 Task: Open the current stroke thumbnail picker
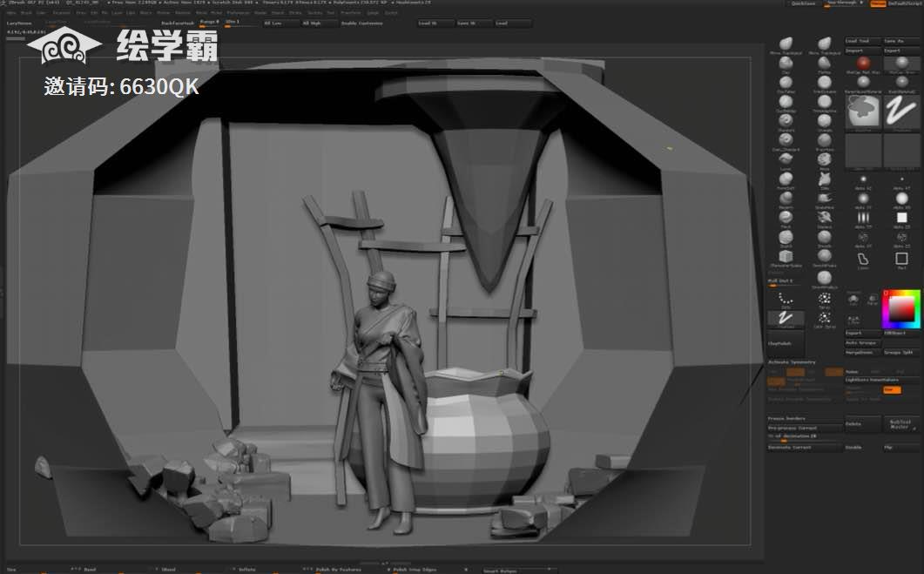pyautogui.click(x=902, y=111)
